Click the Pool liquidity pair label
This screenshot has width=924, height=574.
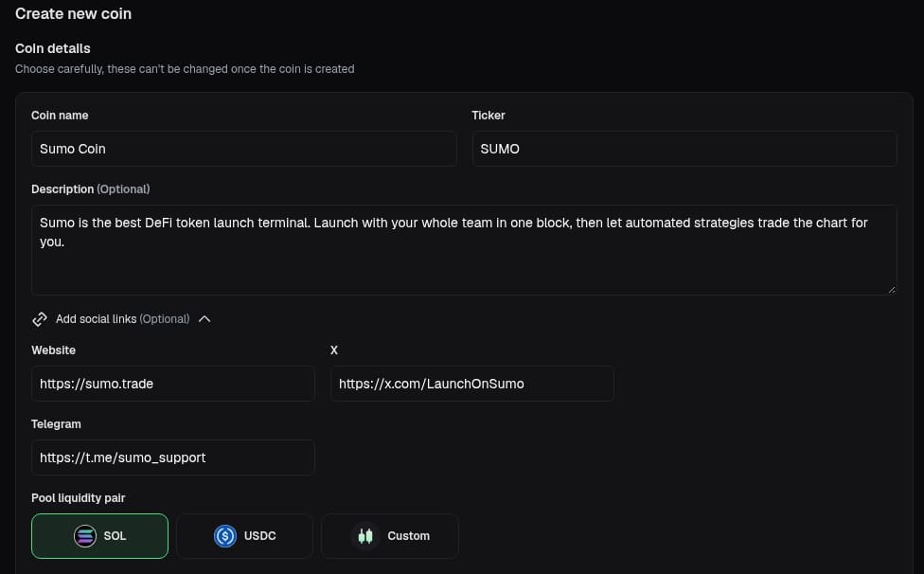pyautogui.click(x=78, y=498)
